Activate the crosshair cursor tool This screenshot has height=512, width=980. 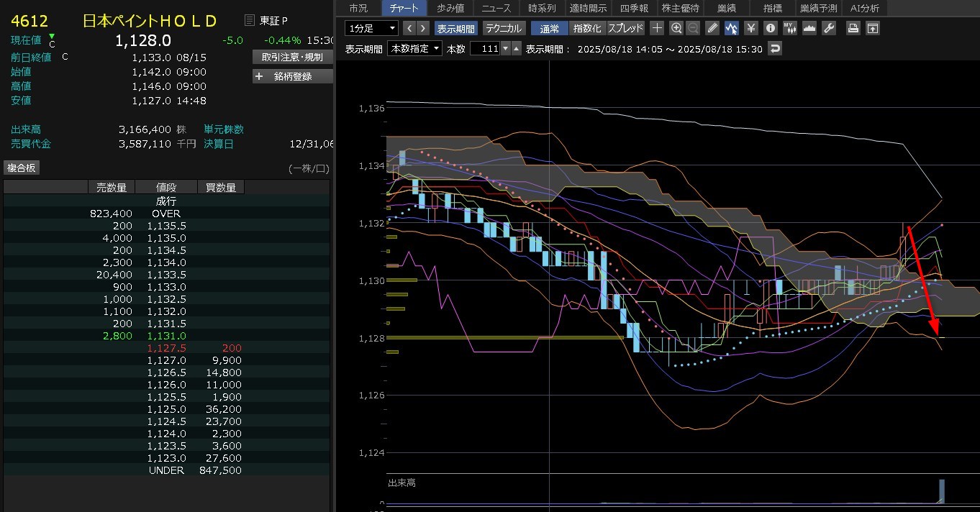click(x=657, y=28)
